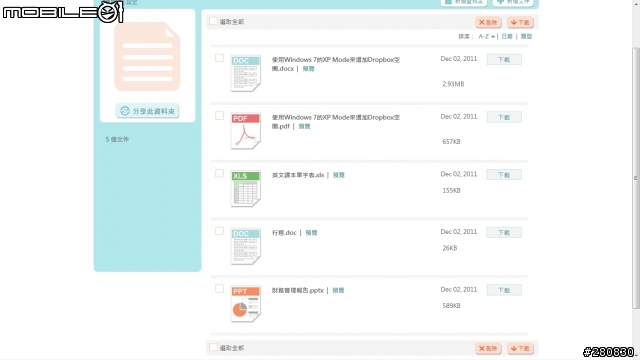Click the page's vertical scrollbar
Screen dimensions: 640x360
pos(636,178)
